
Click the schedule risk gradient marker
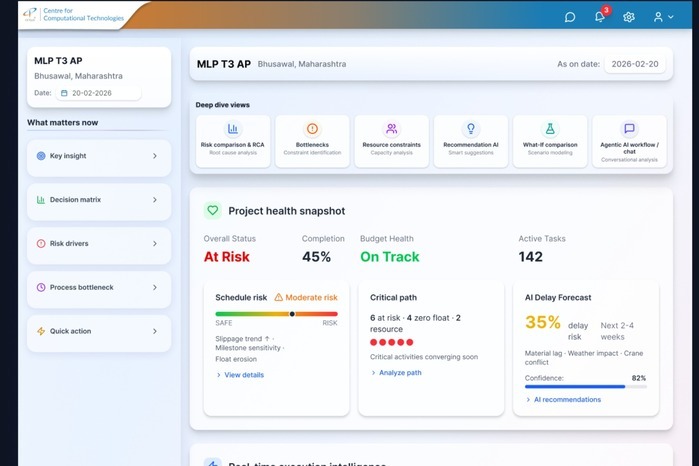(292, 314)
